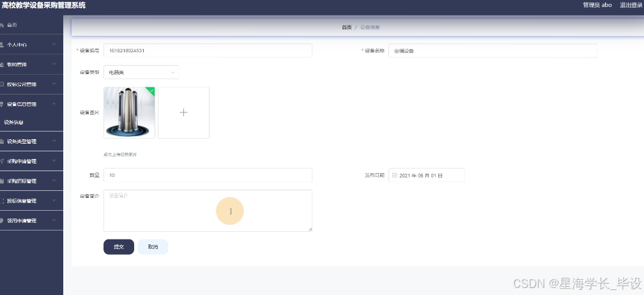Expand the 个人中心 menu chevron
644x295 pixels.
[x=54, y=44]
